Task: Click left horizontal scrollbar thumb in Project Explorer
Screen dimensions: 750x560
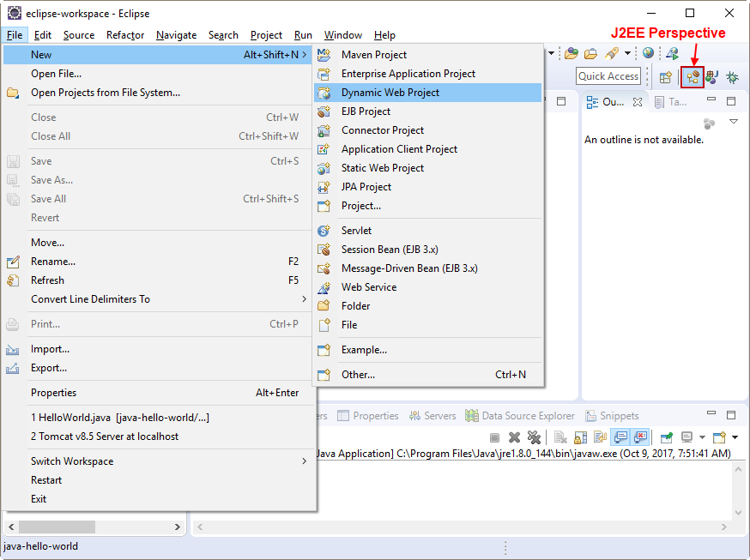Action: point(57,527)
